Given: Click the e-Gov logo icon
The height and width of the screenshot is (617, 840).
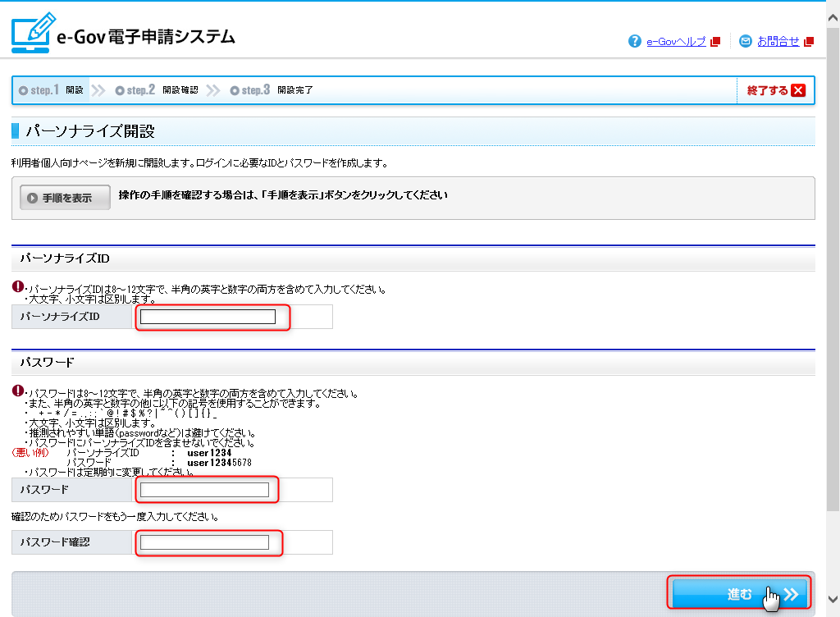Looking at the screenshot, I should (x=32, y=34).
